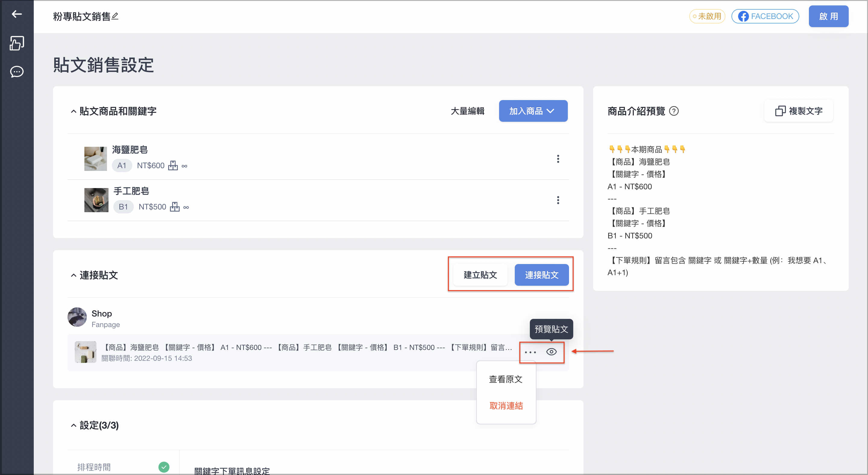Click the help icon beside 商品介紹預覽
Screen dimensions: 868x475
(674, 111)
